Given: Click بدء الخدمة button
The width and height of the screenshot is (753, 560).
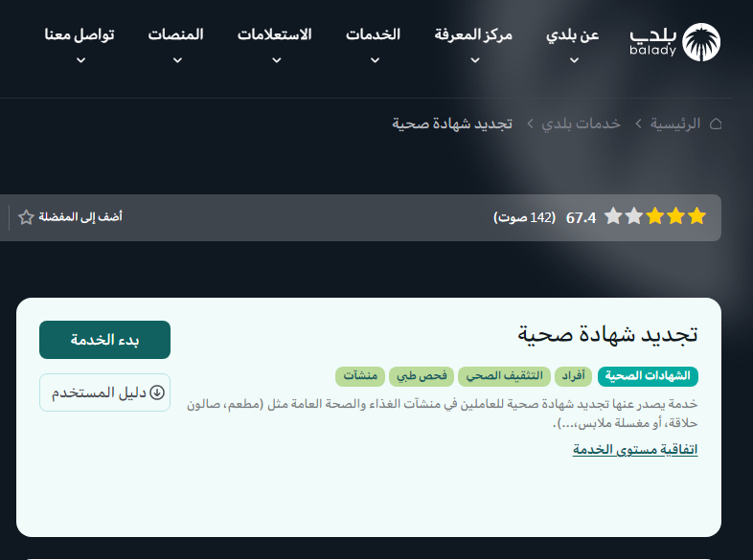Looking at the screenshot, I should coord(104,340).
